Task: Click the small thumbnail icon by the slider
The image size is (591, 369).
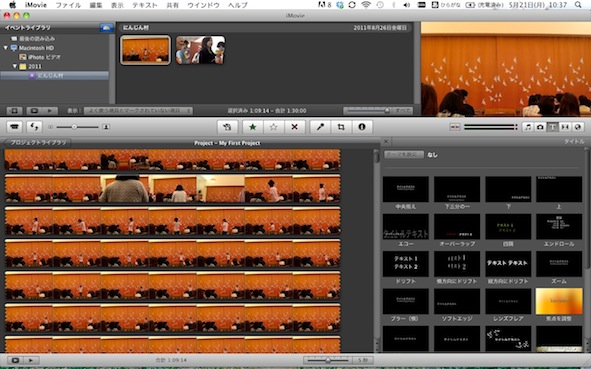Action: point(51,127)
